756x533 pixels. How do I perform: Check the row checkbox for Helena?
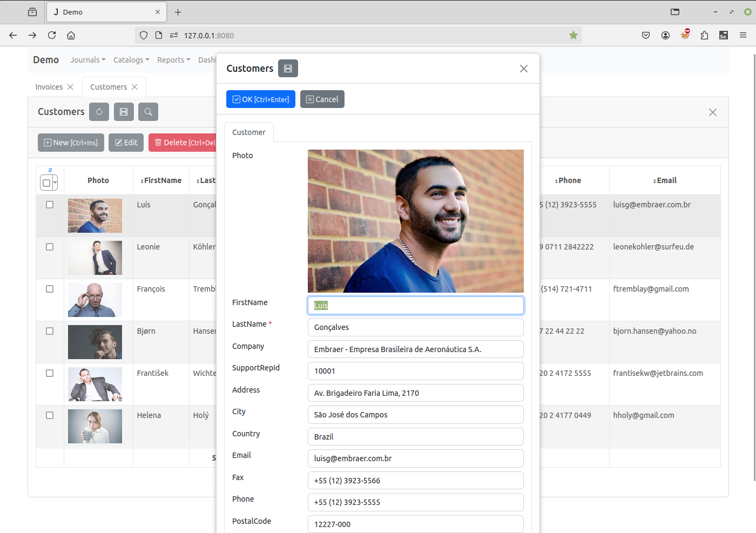50,415
